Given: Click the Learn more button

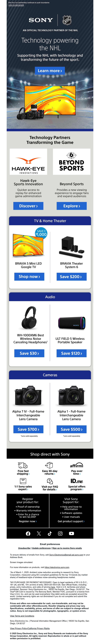Looking at the screenshot, I should 50,71.
